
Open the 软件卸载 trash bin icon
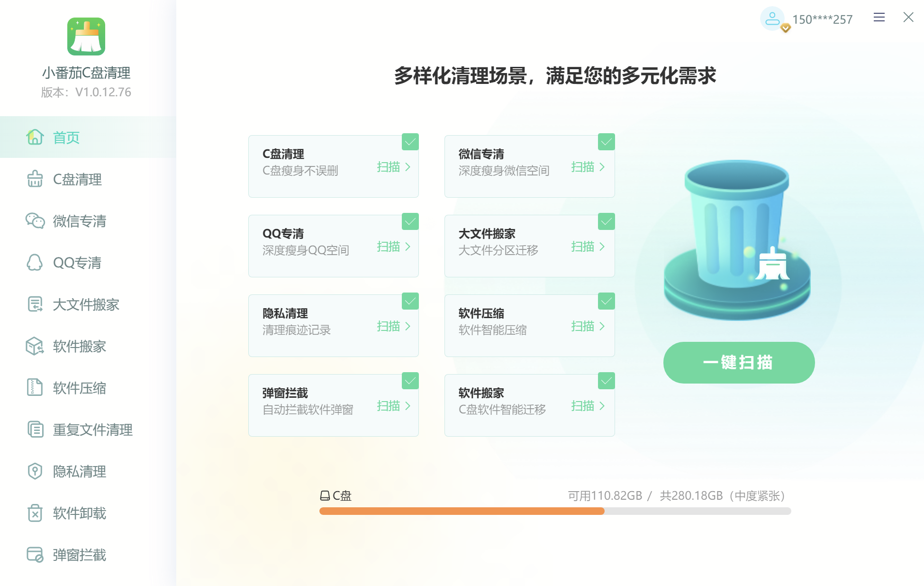pyautogui.click(x=35, y=513)
